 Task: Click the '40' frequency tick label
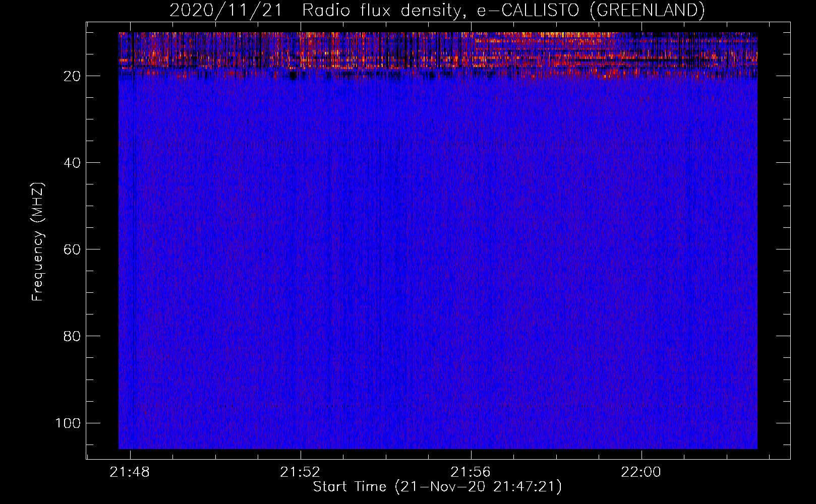(x=72, y=163)
